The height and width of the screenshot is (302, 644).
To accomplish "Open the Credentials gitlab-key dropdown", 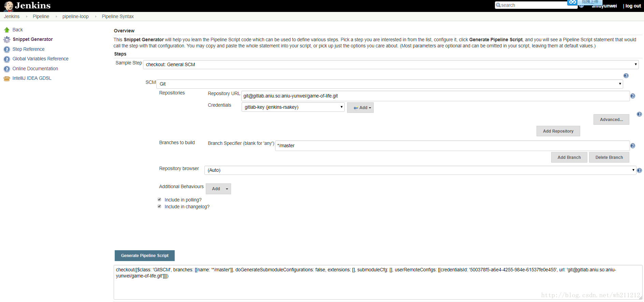I will [293, 107].
